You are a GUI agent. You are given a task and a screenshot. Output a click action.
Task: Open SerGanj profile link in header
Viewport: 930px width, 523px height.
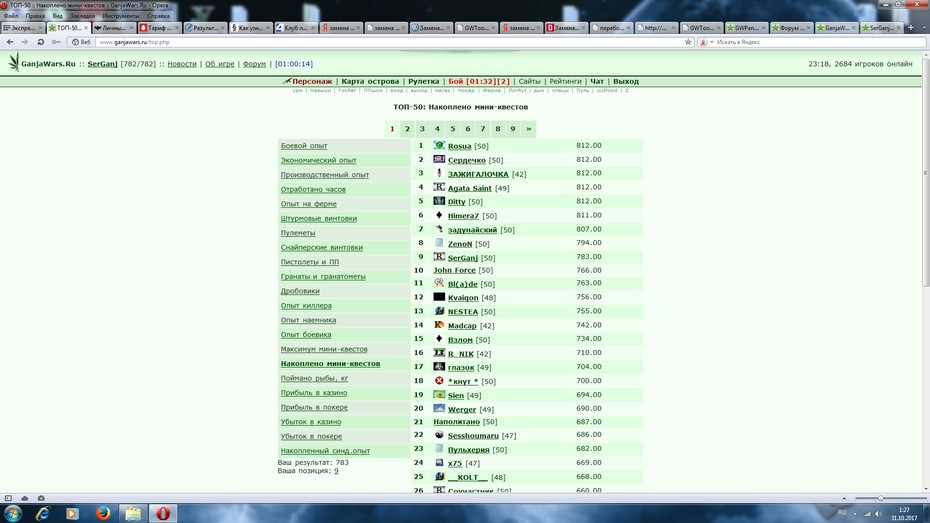(103, 64)
